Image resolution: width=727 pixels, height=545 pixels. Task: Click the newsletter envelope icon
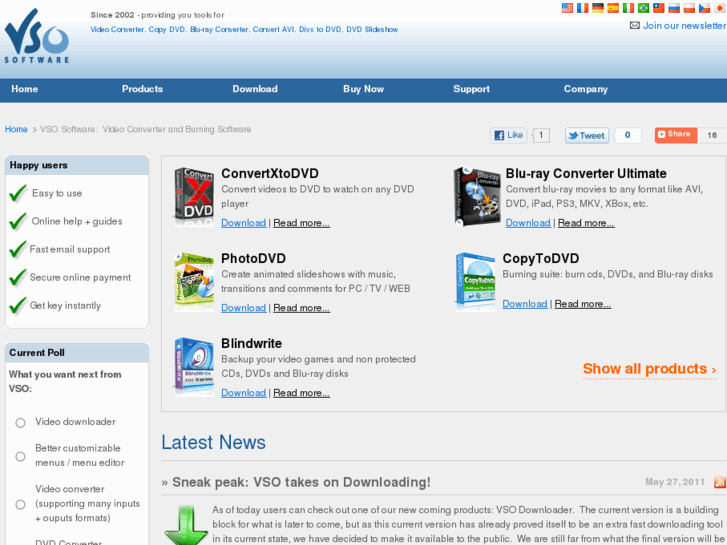click(x=634, y=26)
